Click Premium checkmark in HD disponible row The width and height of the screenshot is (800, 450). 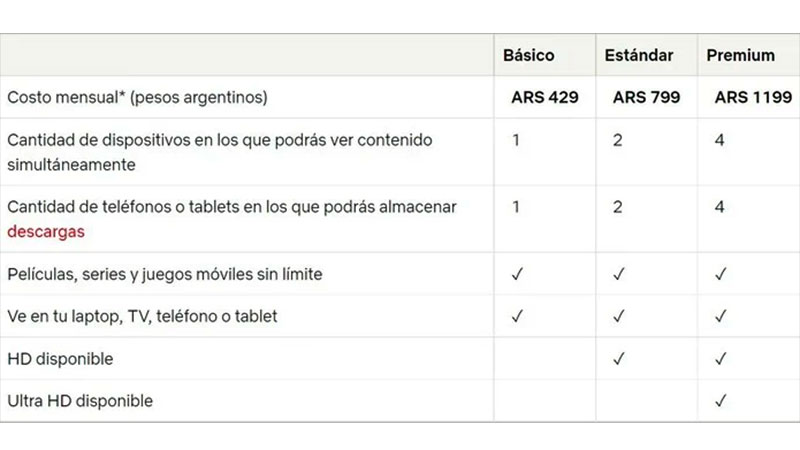tap(721, 358)
